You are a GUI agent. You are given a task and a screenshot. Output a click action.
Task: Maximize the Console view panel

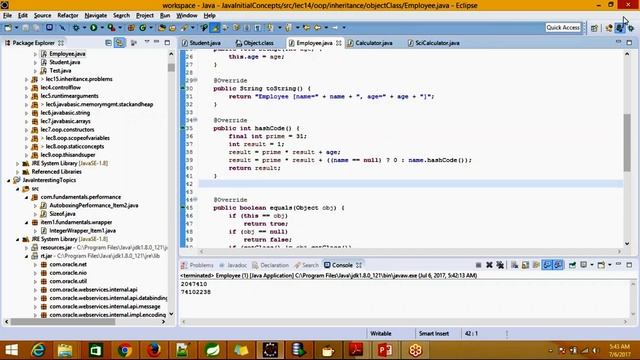(629, 264)
